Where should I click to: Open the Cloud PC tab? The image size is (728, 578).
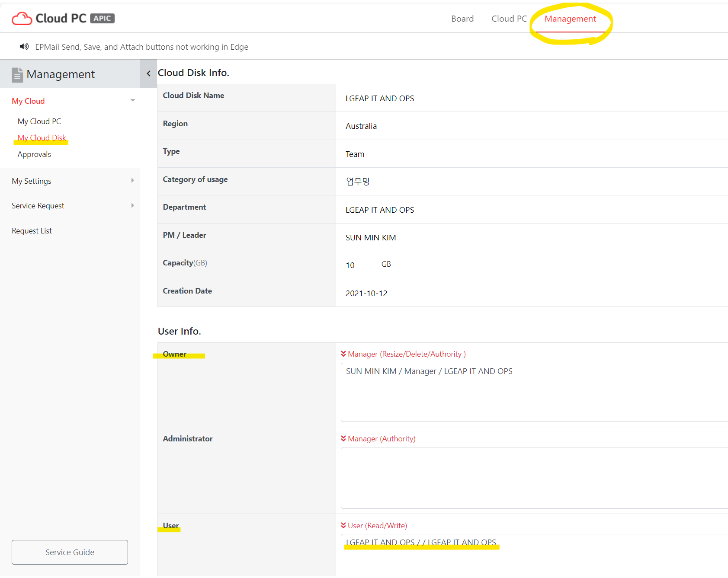pyautogui.click(x=509, y=19)
